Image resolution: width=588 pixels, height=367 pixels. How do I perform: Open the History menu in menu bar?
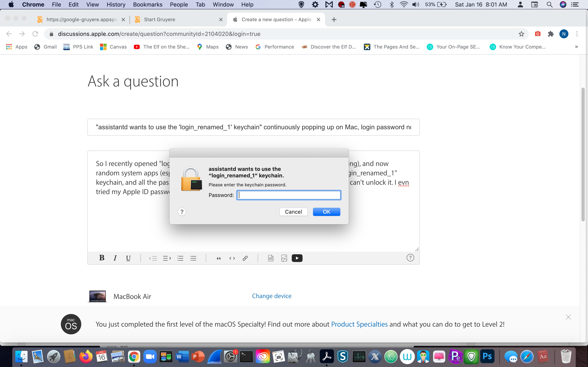coord(116,5)
